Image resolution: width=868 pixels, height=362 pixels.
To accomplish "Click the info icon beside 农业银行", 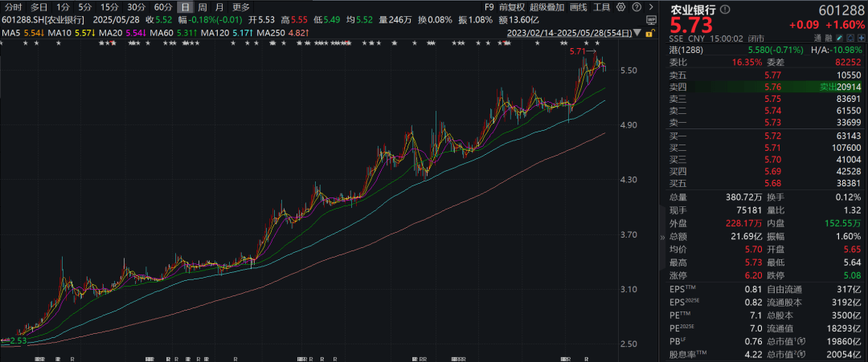I will coord(725,10).
